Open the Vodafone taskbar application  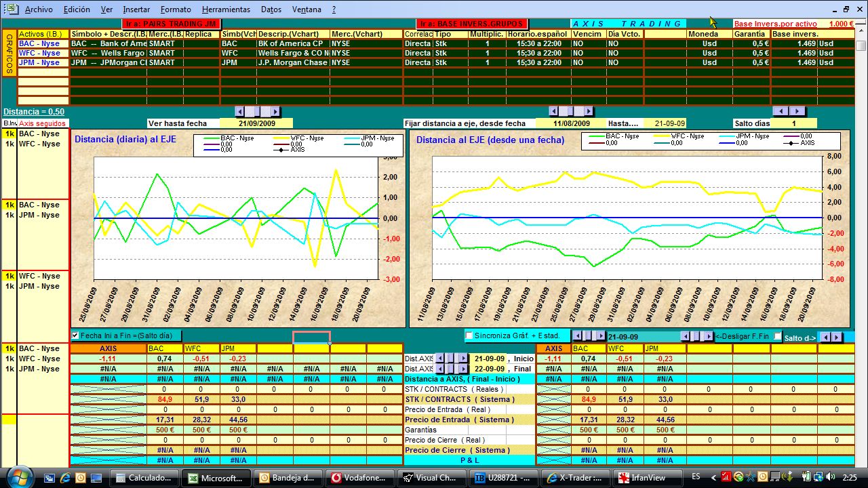pyautogui.click(x=358, y=478)
